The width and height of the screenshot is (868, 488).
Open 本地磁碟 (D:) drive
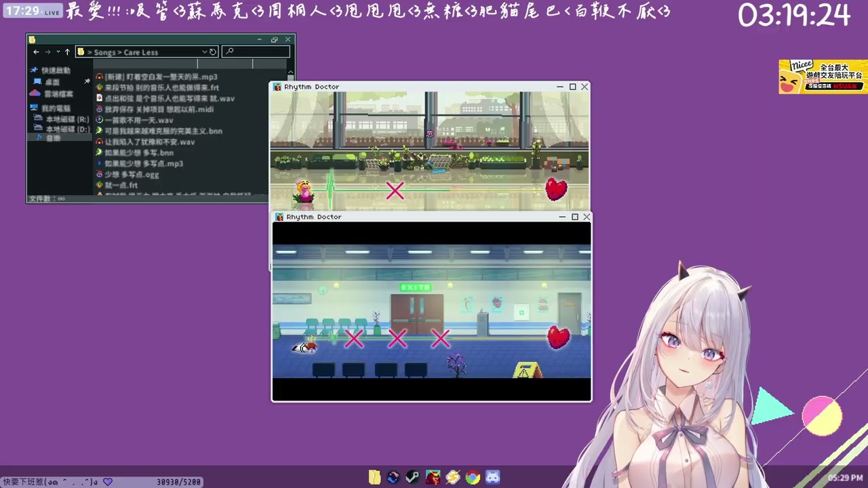pos(68,129)
